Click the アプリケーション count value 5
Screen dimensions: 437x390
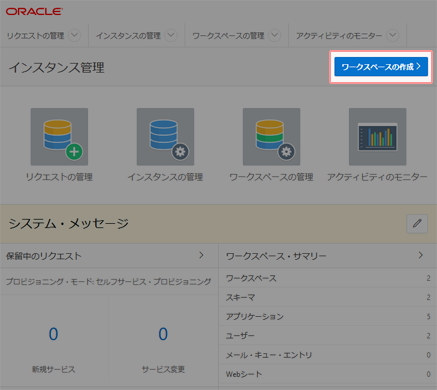pos(429,316)
